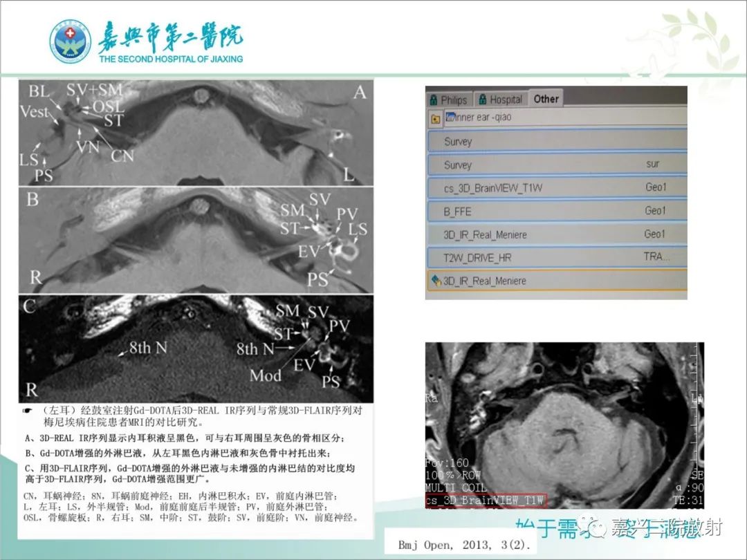Click the CN label in panel A
This screenshot has width=747, height=560.
pyautogui.click(x=122, y=156)
